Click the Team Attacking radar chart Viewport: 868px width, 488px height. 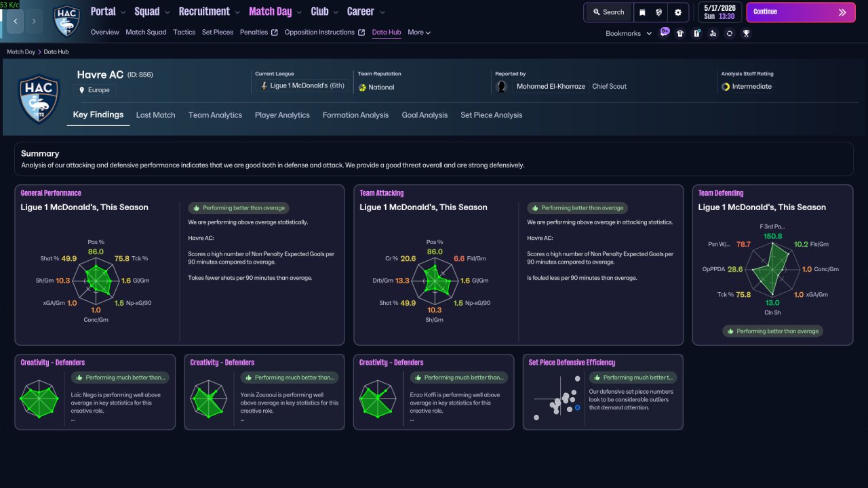433,279
